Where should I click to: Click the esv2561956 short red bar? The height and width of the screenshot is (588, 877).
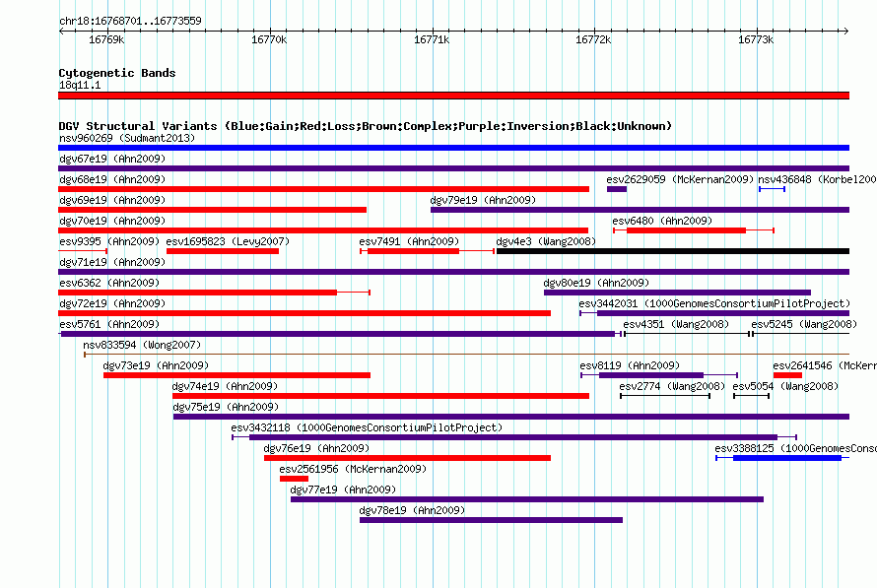[x=295, y=479]
